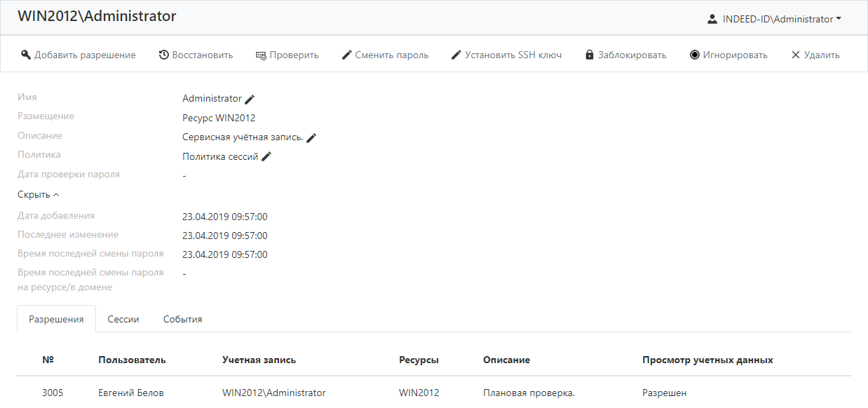Click the X icon for Удалить
The height and width of the screenshot is (408, 868).
(x=796, y=55)
